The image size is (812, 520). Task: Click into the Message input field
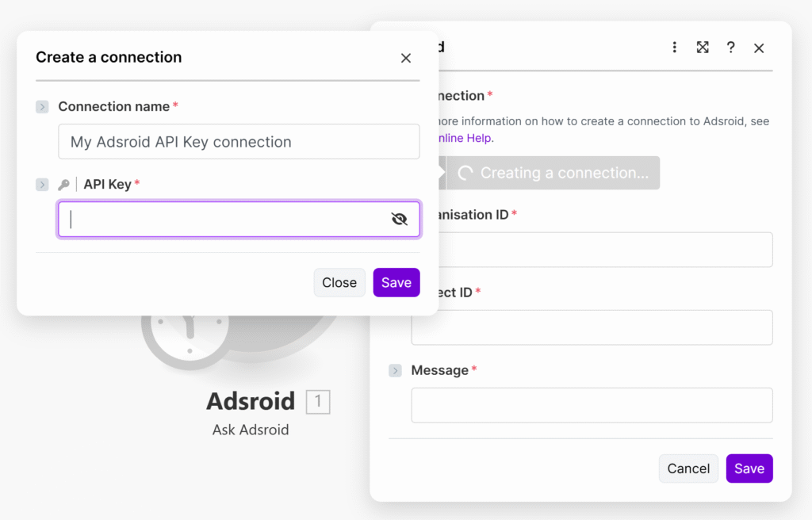point(592,405)
